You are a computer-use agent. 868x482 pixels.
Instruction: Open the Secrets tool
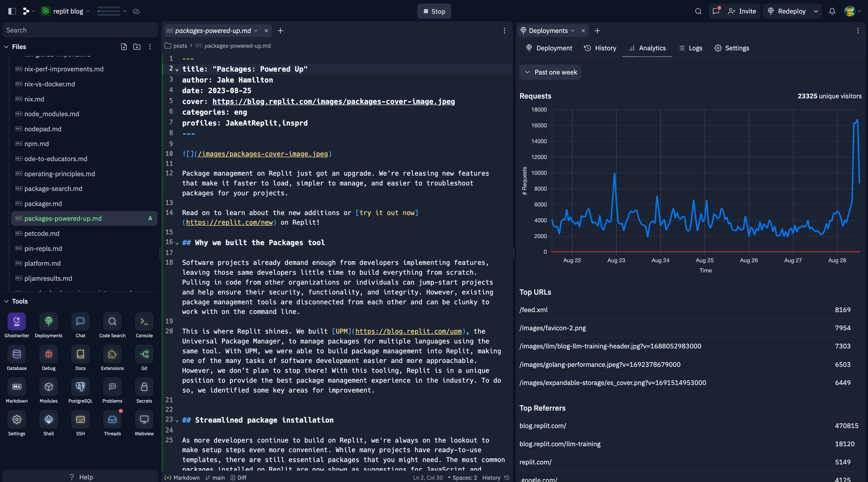coord(144,387)
